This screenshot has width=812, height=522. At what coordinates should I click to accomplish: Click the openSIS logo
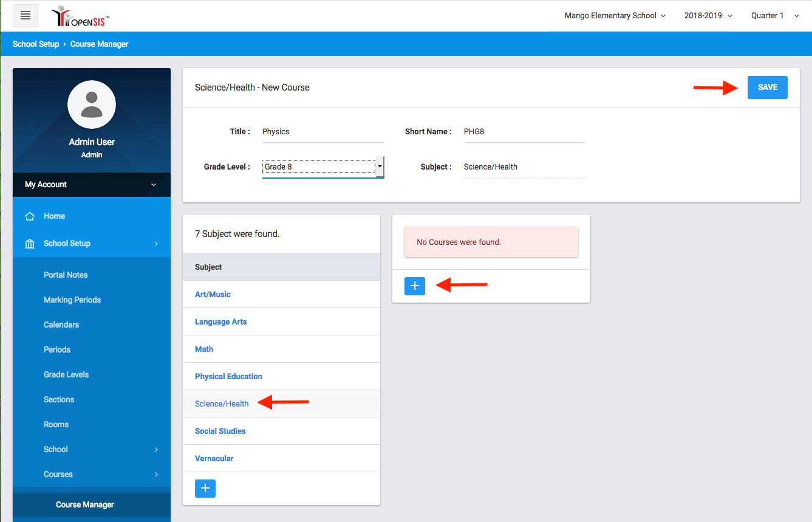(x=80, y=16)
